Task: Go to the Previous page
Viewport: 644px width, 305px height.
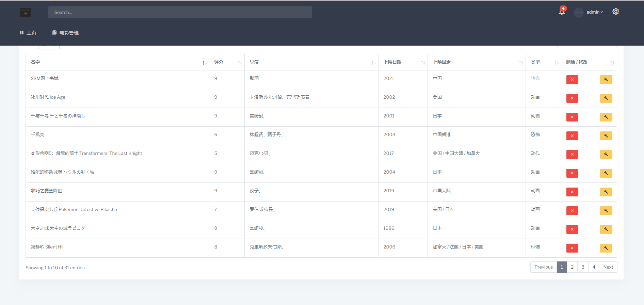Action: pyautogui.click(x=544, y=267)
